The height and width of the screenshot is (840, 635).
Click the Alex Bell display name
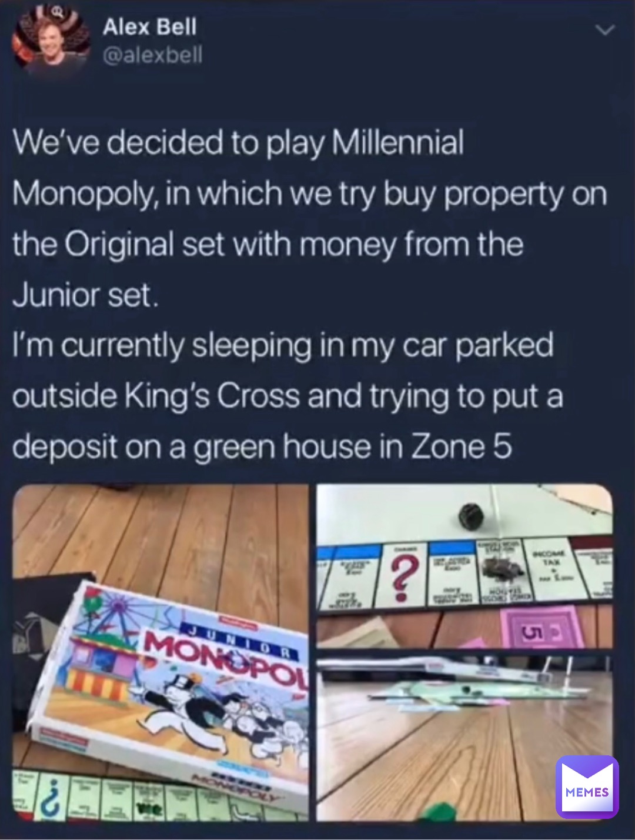tap(149, 26)
